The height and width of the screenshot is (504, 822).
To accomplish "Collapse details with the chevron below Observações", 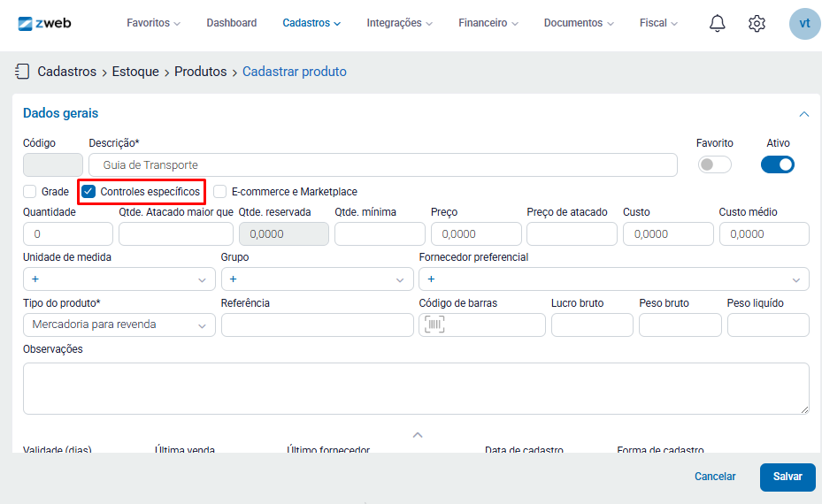I will point(419,435).
